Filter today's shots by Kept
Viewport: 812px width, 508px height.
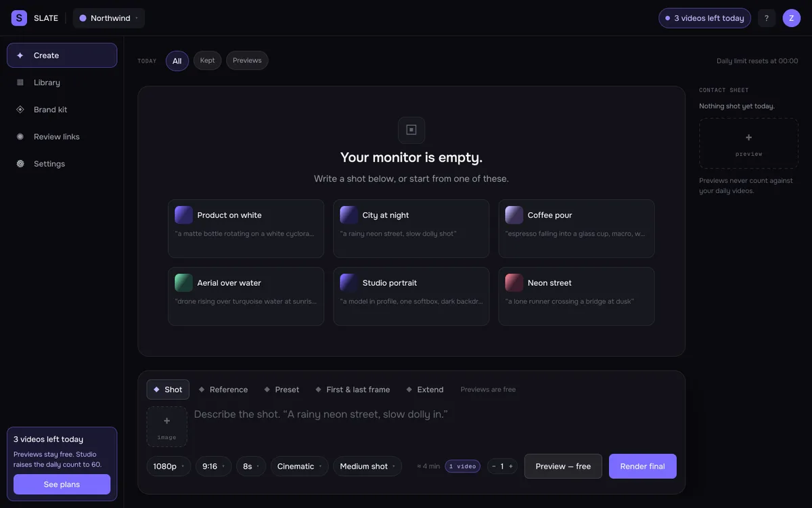(x=208, y=60)
